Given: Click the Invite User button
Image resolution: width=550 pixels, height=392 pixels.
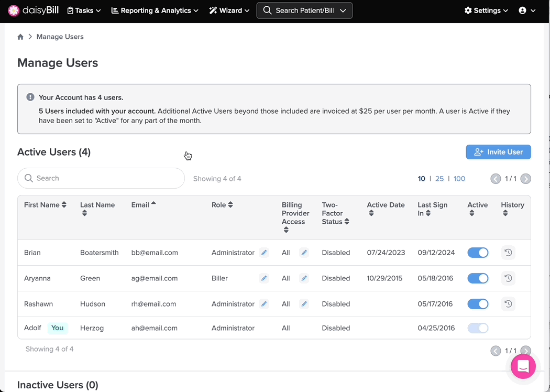Looking at the screenshot, I should click(498, 152).
